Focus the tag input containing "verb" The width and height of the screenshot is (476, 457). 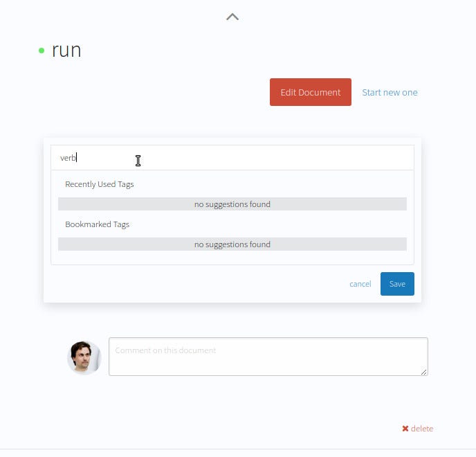(232, 158)
